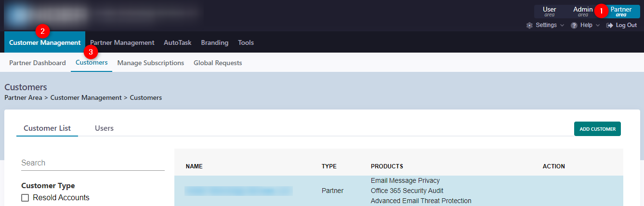Select the Partner area button
Image resolution: width=644 pixels, height=206 pixels.
[x=621, y=12]
